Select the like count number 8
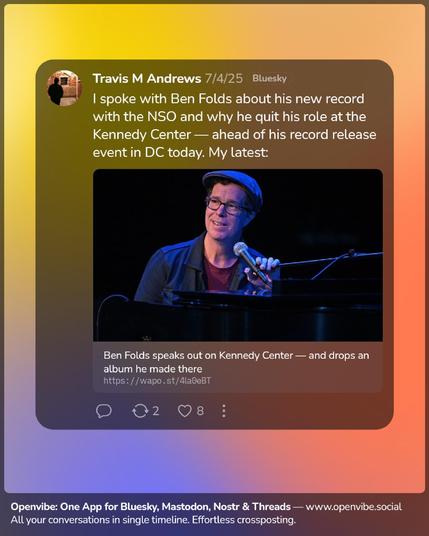Image resolution: width=429 pixels, height=536 pixels. [200, 411]
